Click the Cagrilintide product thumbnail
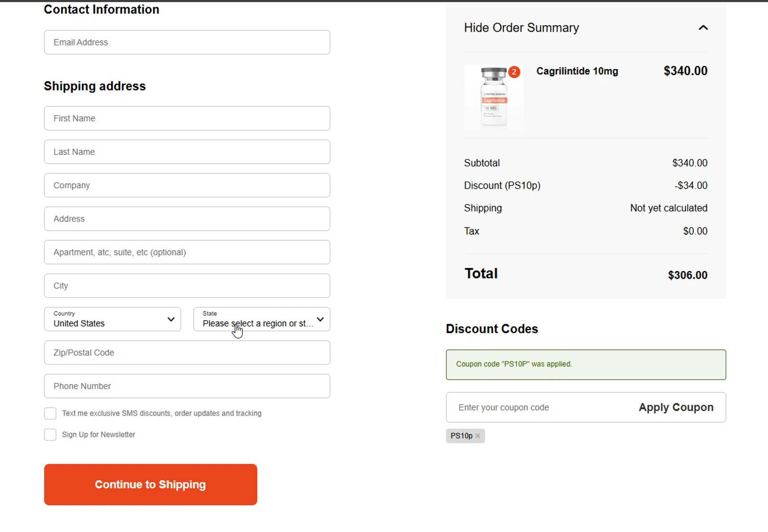 click(x=494, y=97)
